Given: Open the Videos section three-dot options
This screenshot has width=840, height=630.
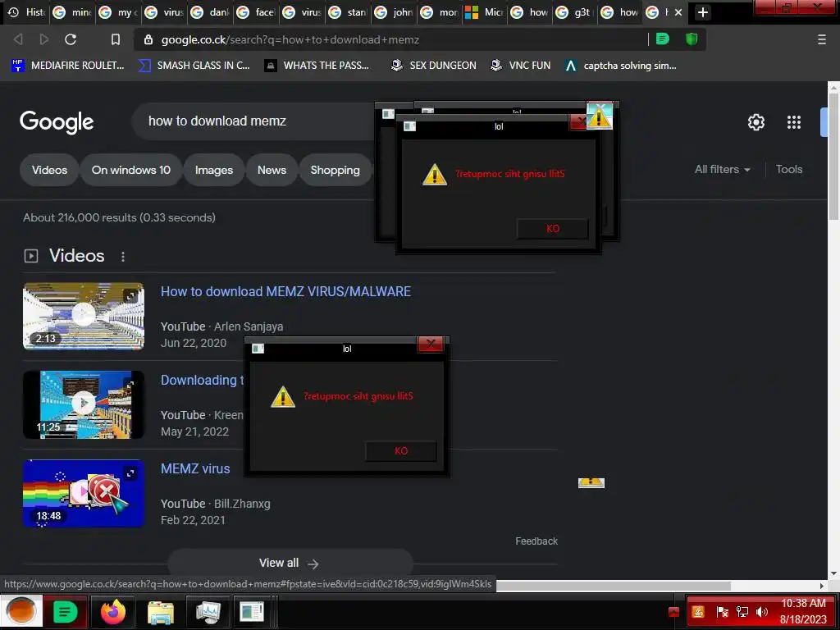Looking at the screenshot, I should [123, 257].
